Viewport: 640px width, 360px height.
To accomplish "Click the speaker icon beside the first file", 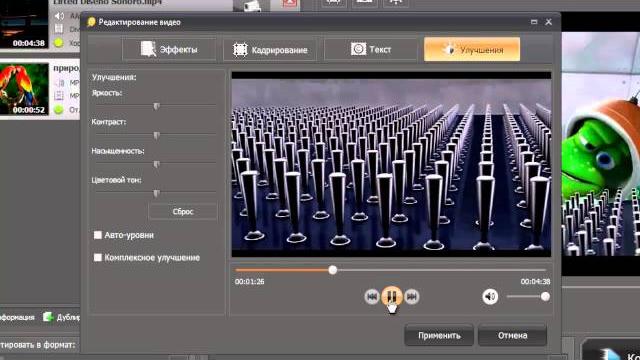I will click(59, 16).
